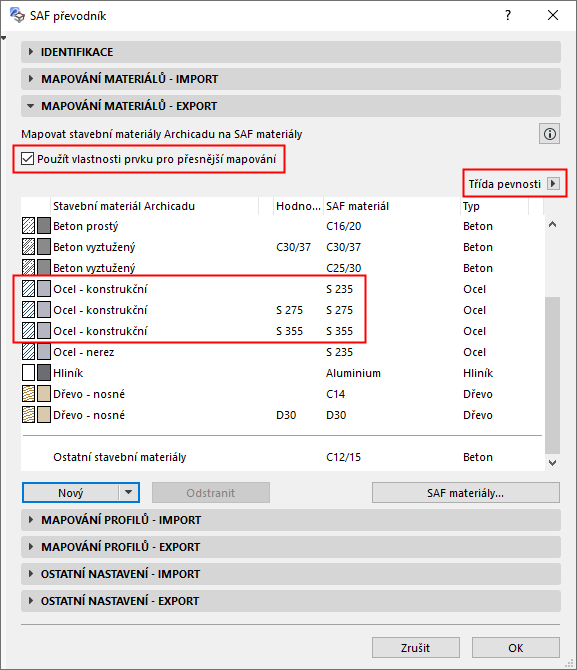Click wood hatch icon of Dřevo - nosné D30 row
Screen dimensions: 577x670
[x=28, y=414]
